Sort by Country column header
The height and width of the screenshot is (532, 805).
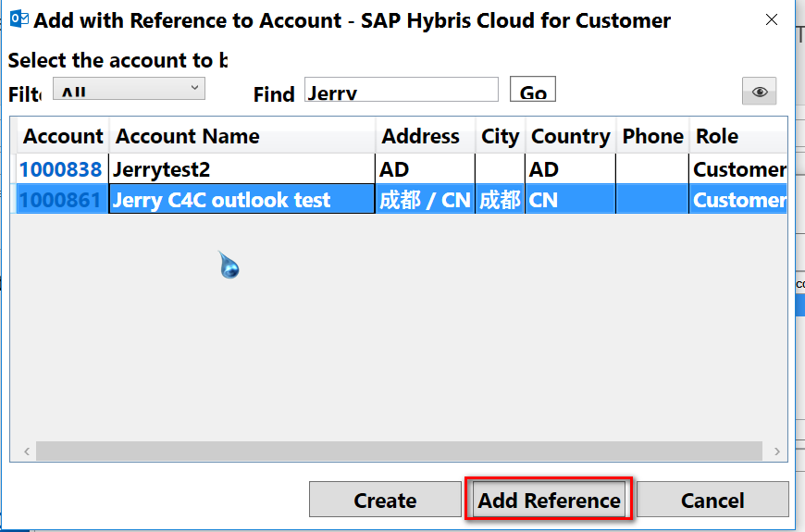(x=570, y=137)
